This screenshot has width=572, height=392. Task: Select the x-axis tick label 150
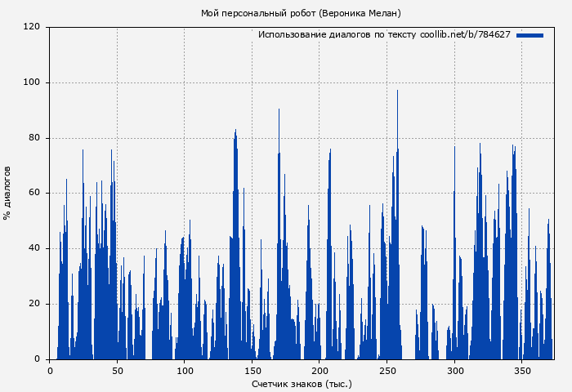[252, 370]
